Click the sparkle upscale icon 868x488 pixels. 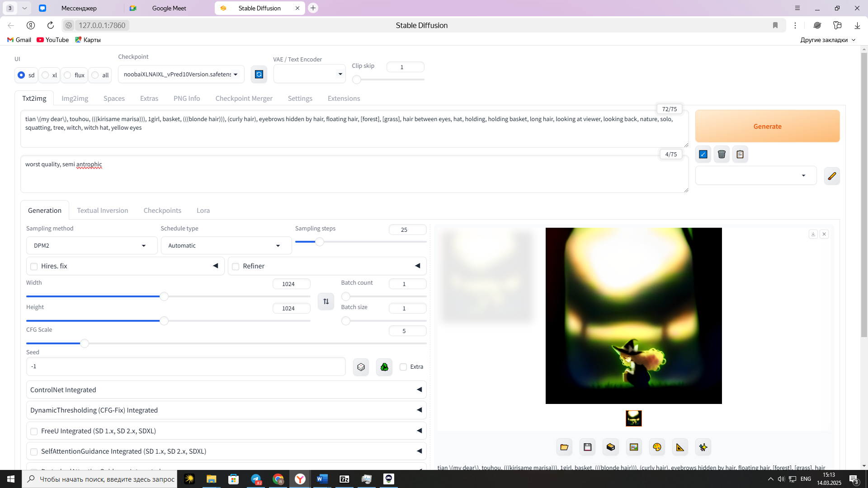pos(703,447)
